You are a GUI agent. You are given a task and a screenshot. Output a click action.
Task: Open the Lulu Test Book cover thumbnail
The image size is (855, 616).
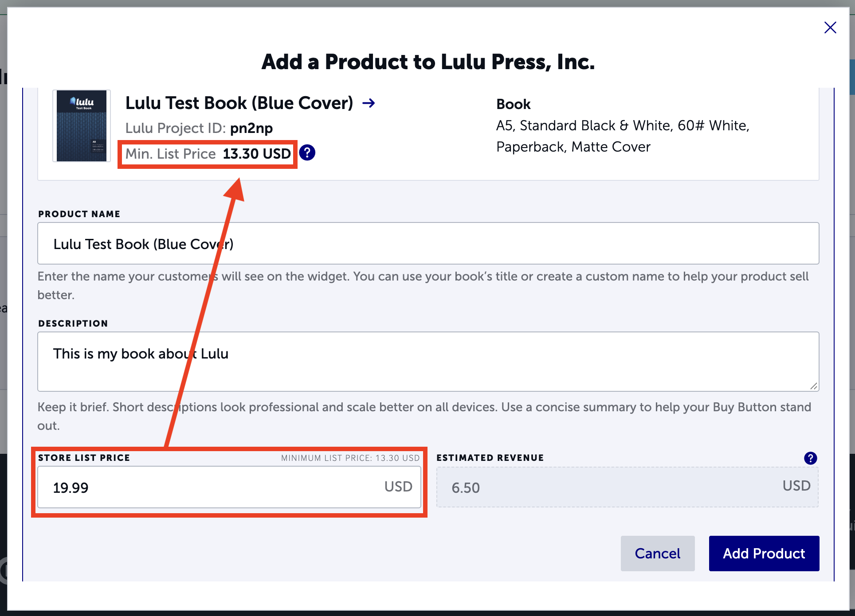coord(82,126)
